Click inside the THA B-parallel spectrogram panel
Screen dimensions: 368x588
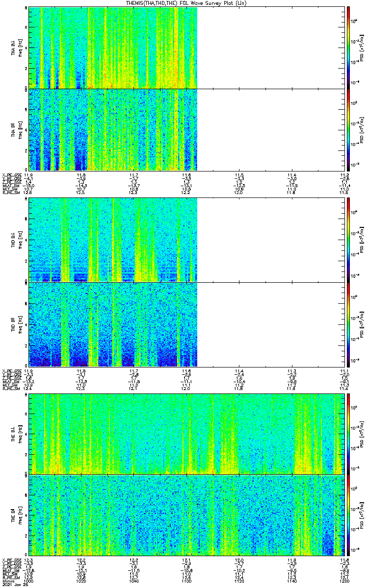(186, 129)
